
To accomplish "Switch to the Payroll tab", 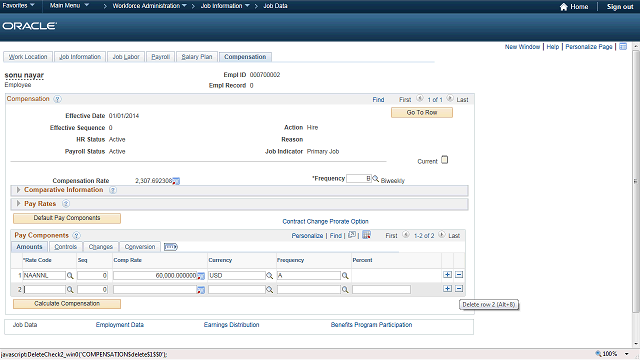I will point(160,57).
